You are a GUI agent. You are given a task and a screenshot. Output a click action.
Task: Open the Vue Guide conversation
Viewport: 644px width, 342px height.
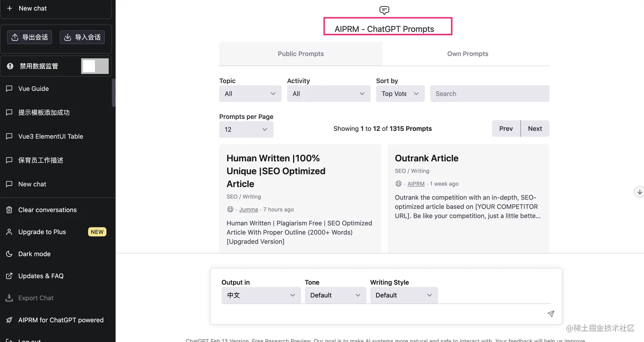[x=56, y=89]
